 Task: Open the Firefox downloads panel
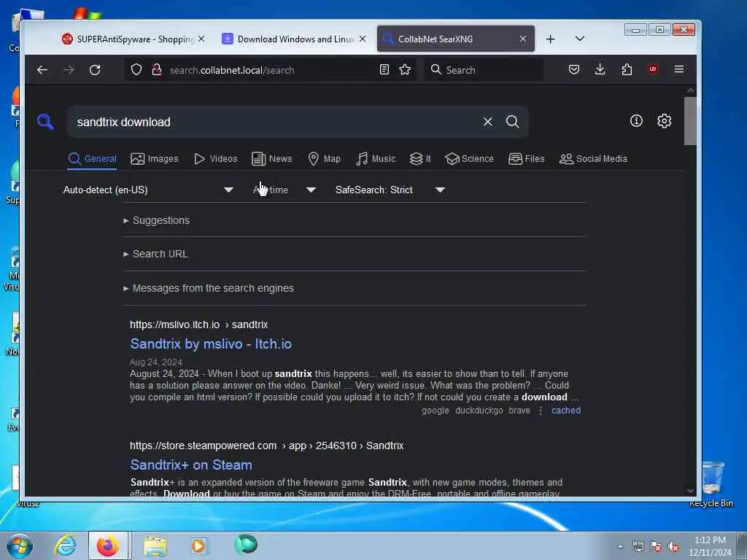tap(600, 69)
